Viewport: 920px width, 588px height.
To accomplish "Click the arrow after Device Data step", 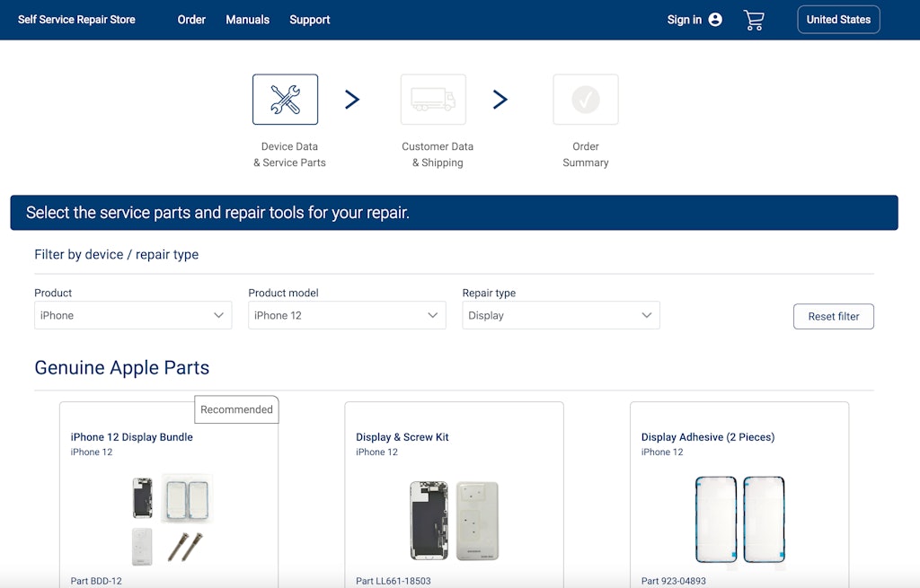I will point(352,100).
